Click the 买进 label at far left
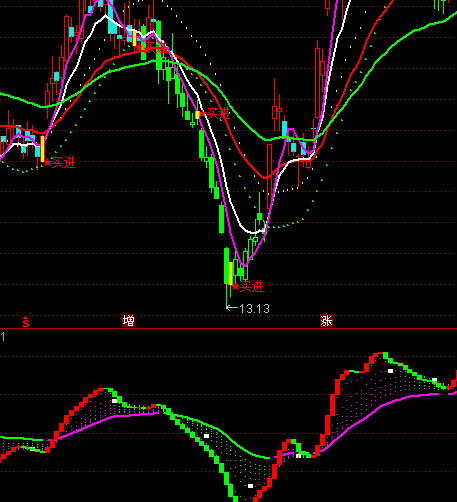The image size is (457, 502). pos(64,162)
